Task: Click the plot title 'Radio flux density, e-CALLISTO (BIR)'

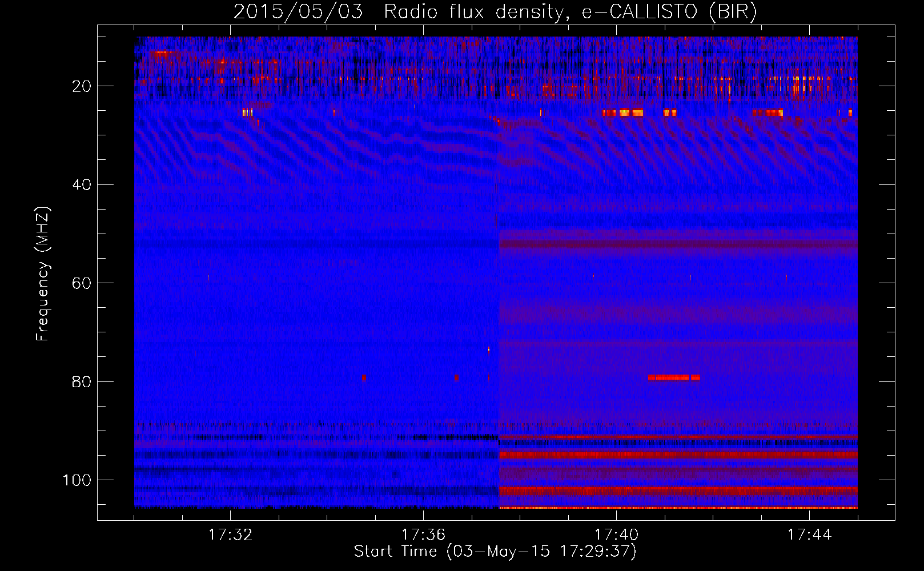Action: (570, 12)
